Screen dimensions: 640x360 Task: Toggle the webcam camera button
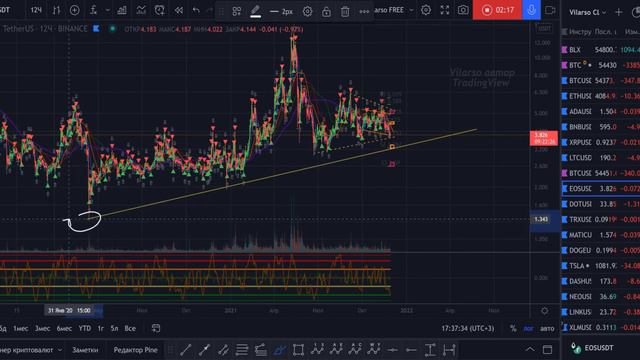(x=550, y=10)
